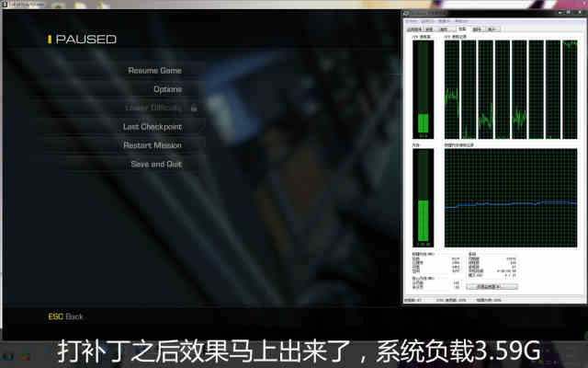
Task: Resume Game from the pause menu
Action: click(x=154, y=70)
